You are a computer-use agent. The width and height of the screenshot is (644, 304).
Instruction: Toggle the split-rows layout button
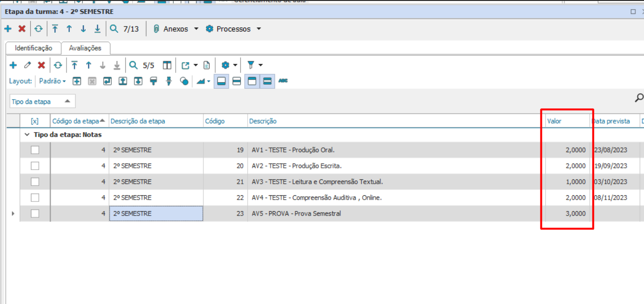point(237,81)
